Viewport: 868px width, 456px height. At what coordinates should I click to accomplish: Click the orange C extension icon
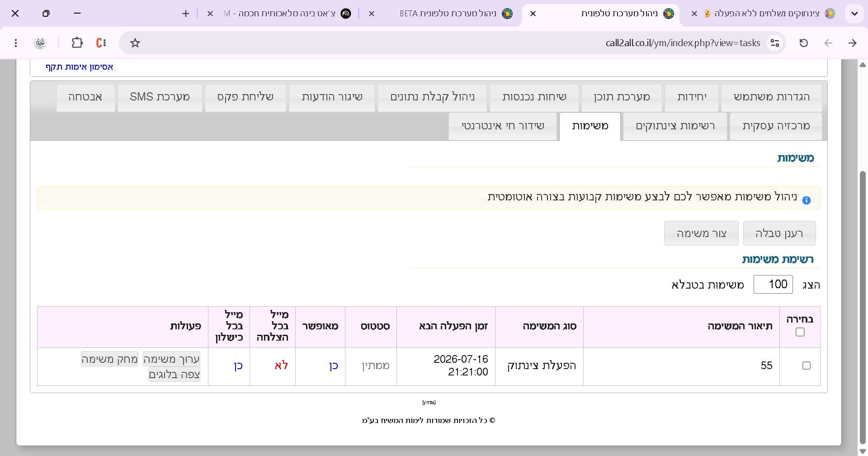101,43
